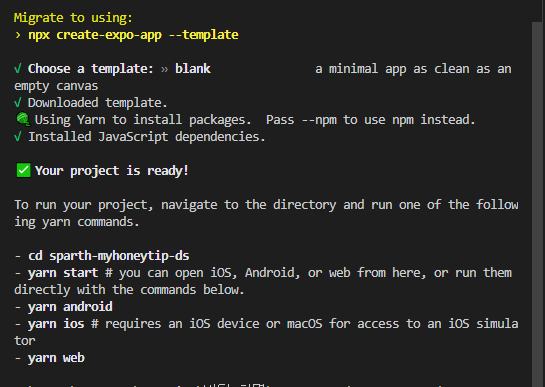Click the text 'npx create-expo-app --template'

click(133, 35)
